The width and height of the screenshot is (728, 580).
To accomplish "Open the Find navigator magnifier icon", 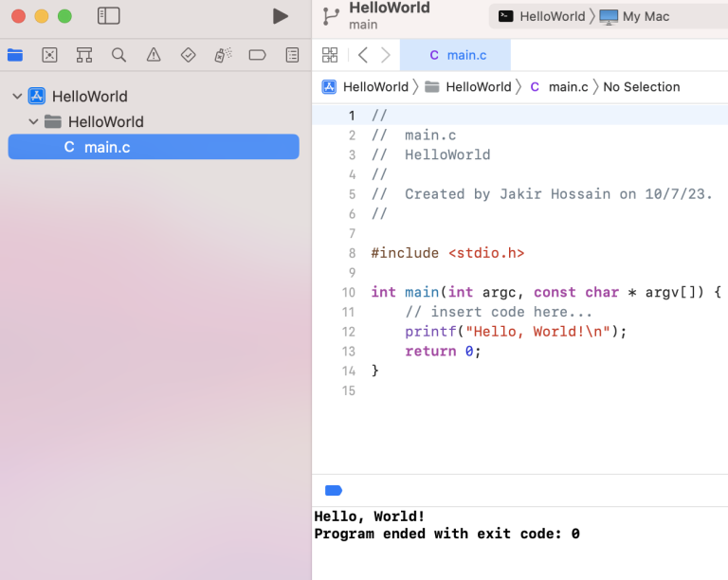I will (x=118, y=55).
